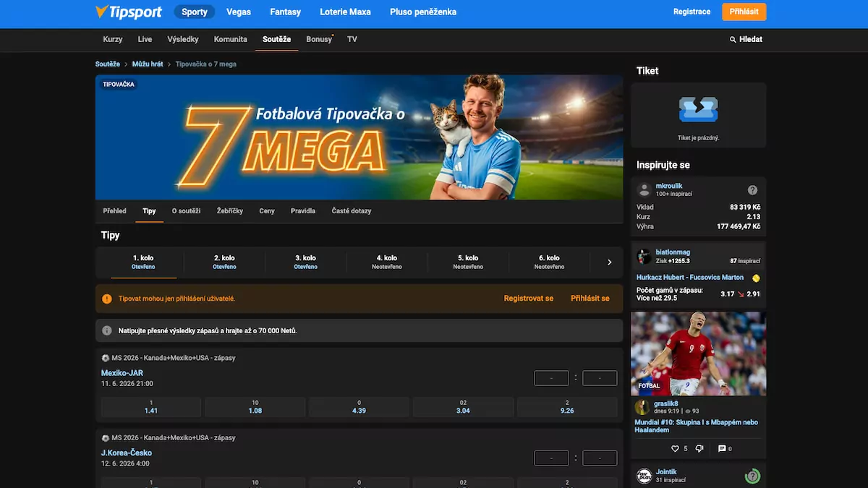
Task: Like the Mundial #10 article with heart icon
Action: (x=676, y=449)
